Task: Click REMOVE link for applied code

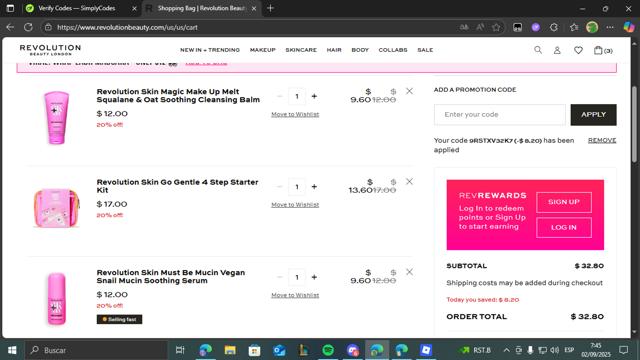Action: pos(602,140)
